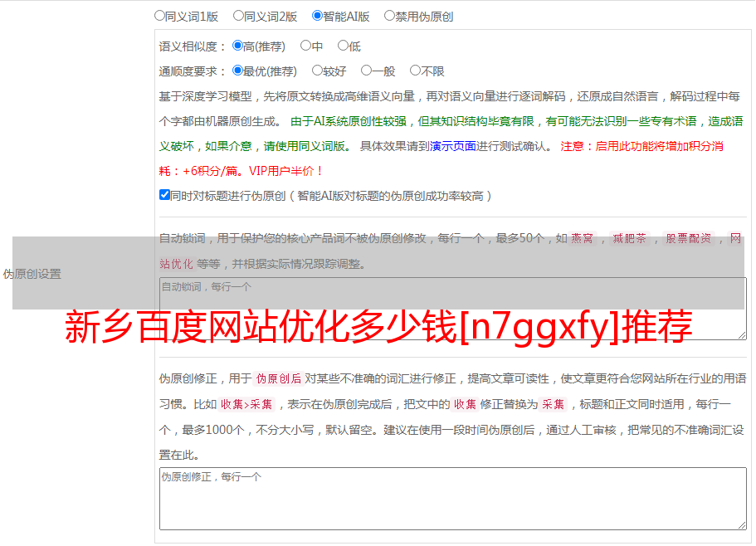Click the 减肥茶 example keyword
The image size is (756, 546).
[630, 238]
